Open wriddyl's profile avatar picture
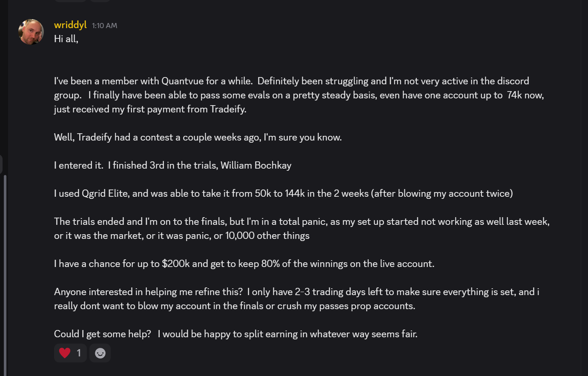The image size is (588, 376). pyautogui.click(x=31, y=32)
